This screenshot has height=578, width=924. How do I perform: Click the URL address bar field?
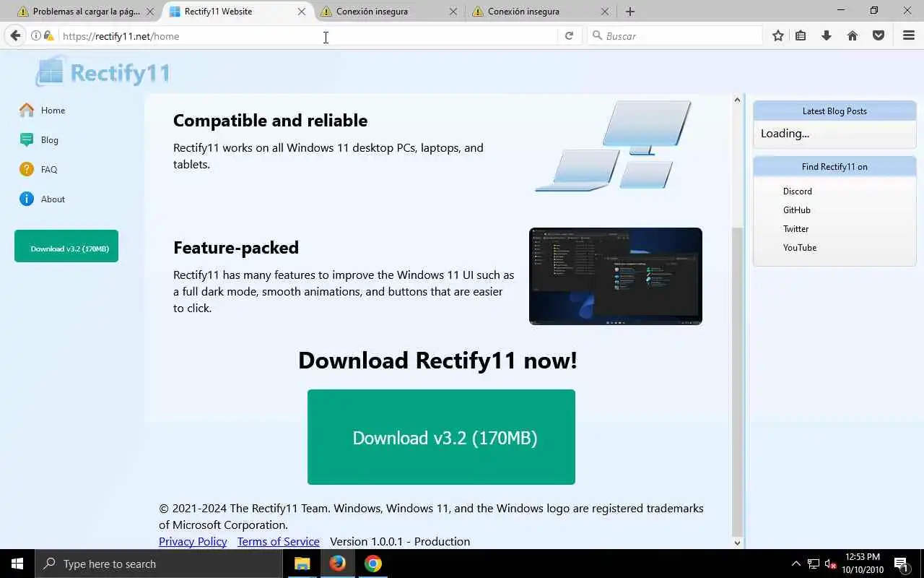click(x=307, y=35)
